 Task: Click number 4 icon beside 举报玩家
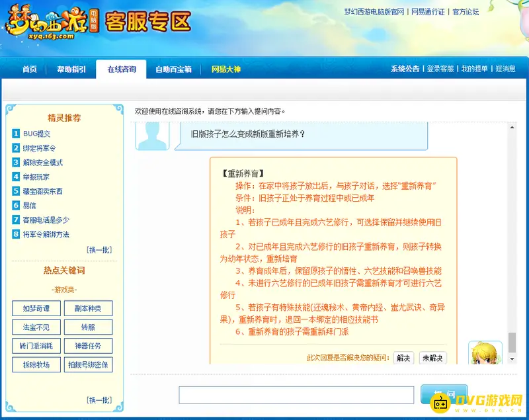pyautogui.click(x=16, y=177)
